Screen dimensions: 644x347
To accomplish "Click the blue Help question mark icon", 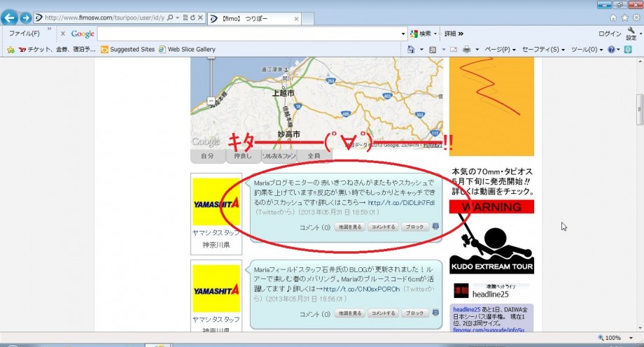I will tap(612, 49).
